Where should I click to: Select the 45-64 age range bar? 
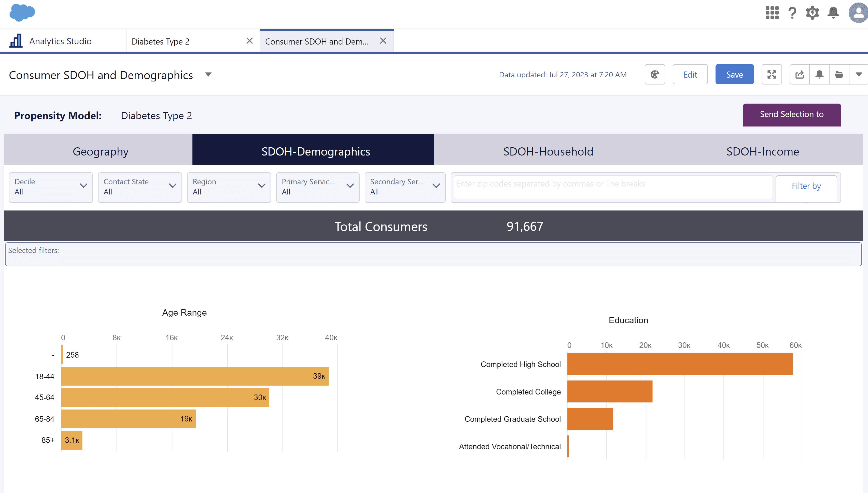[x=165, y=398]
